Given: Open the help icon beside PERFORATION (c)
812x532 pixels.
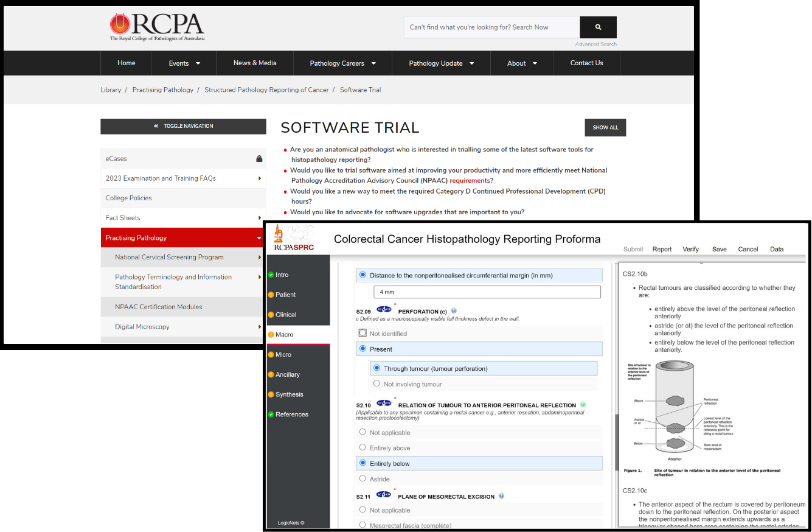Looking at the screenshot, I should [454, 311].
